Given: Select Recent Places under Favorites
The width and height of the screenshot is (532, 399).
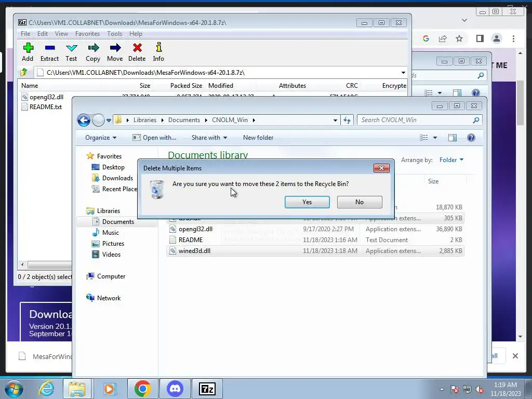Looking at the screenshot, I should (115, 189).
